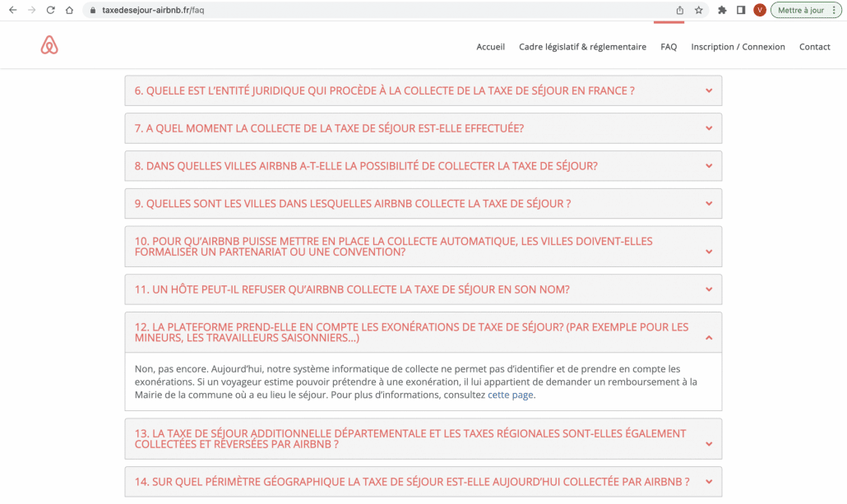Click the browser forward arrow
The width and height of the screenshot is (847, 504).
(32, 10)
